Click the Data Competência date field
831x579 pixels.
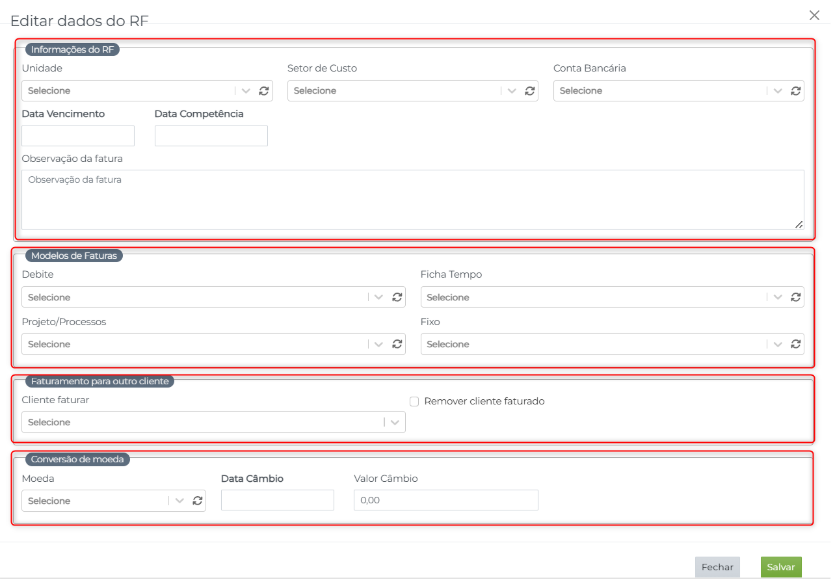click(x=211, y=136)
